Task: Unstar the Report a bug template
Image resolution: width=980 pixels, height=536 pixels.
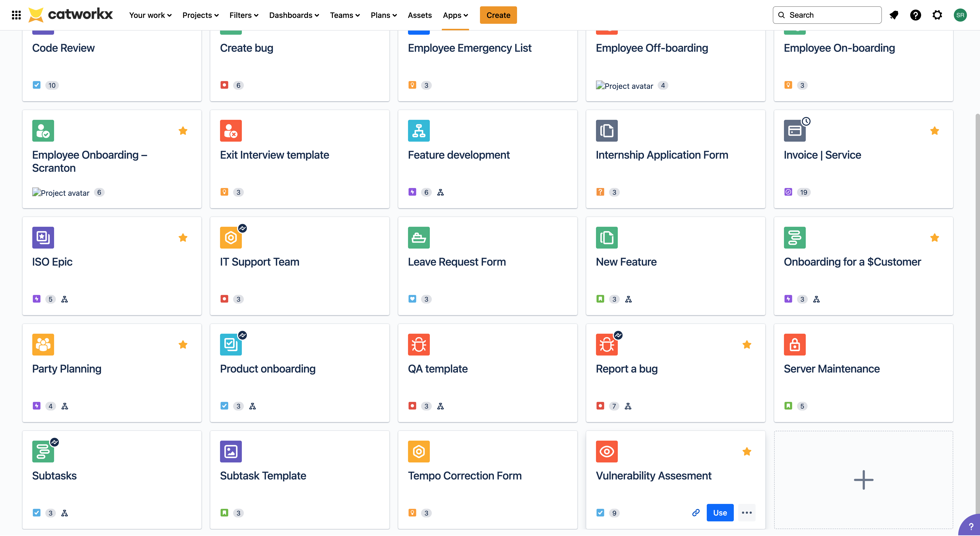Action: tap(747, 345)
